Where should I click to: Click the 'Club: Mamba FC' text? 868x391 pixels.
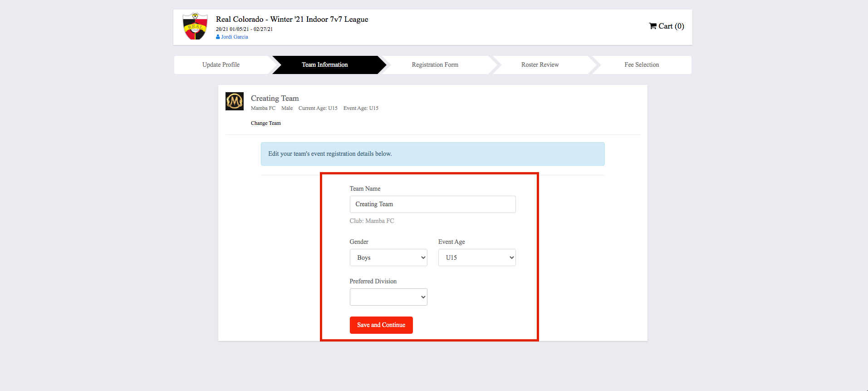point(372,221)
